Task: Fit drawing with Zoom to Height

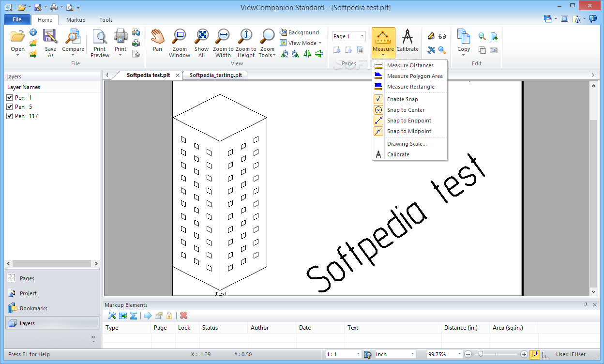Action: tap(246, 44)
